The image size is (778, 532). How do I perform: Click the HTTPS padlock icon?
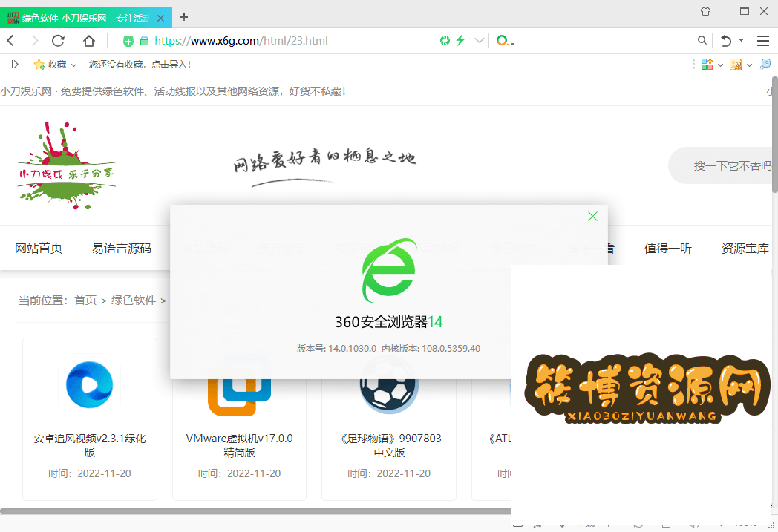(x=144, y=41)
